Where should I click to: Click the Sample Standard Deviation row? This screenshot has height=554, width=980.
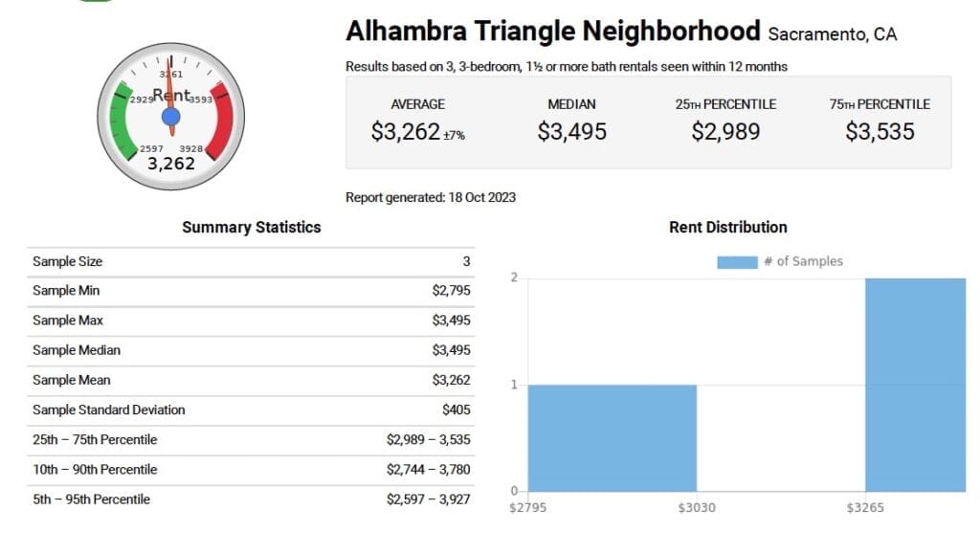[x=251, y=410]
